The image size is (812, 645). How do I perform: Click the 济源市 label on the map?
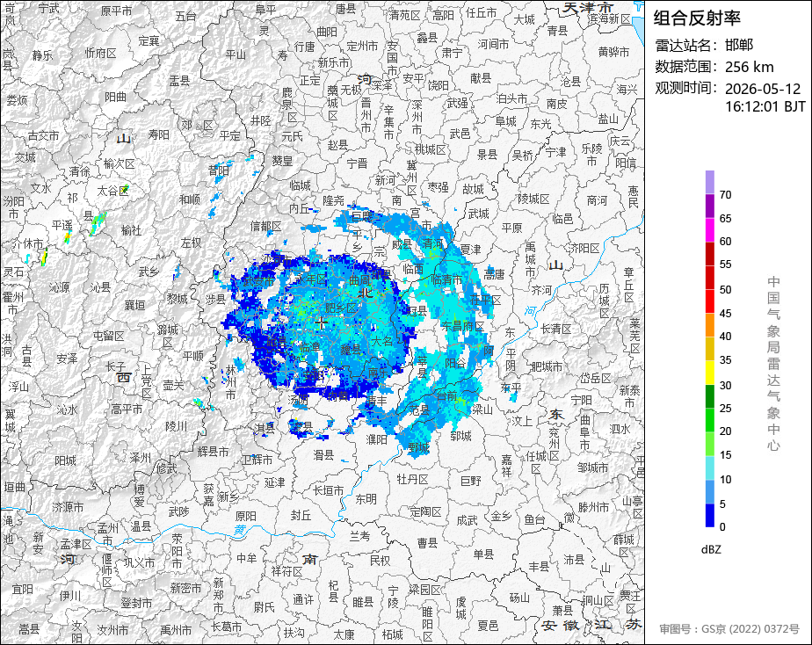[68, 507]
